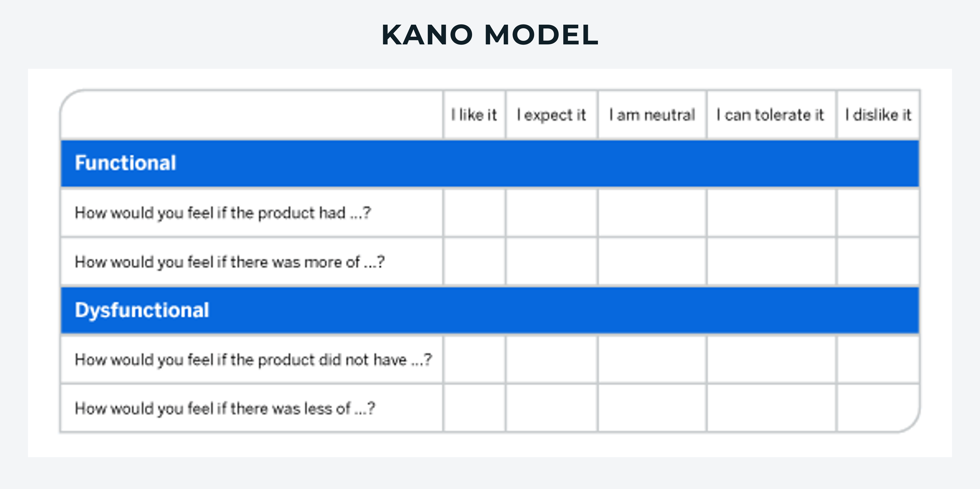
Task: Select the "I can tolerate it" column header
Action: click(771, 115)
